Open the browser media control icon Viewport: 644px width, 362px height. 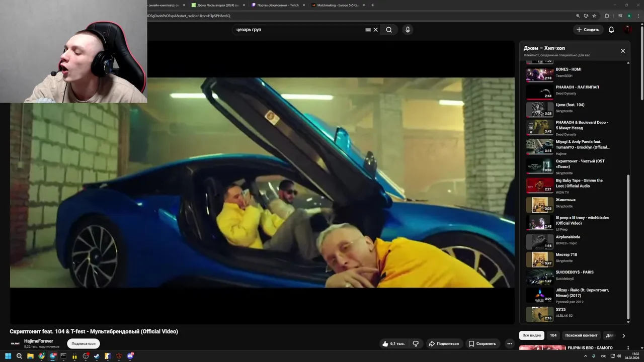(x=620, y=16)
